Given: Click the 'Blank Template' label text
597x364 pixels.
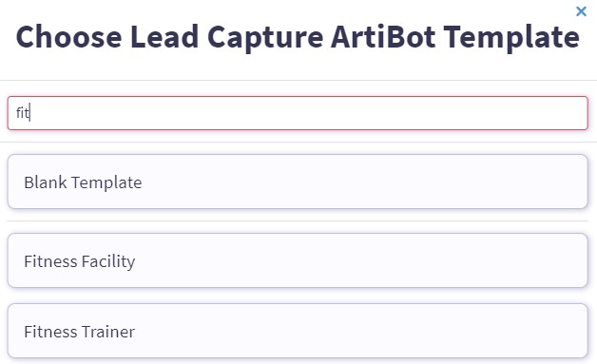Looking at the screenshot, I should point(83,182).
